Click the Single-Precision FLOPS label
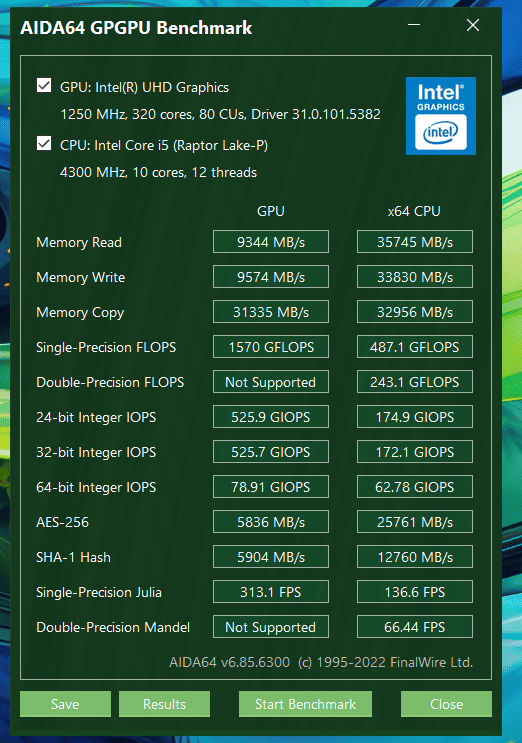The image size is (522, 743). click(x=106, y=347)
